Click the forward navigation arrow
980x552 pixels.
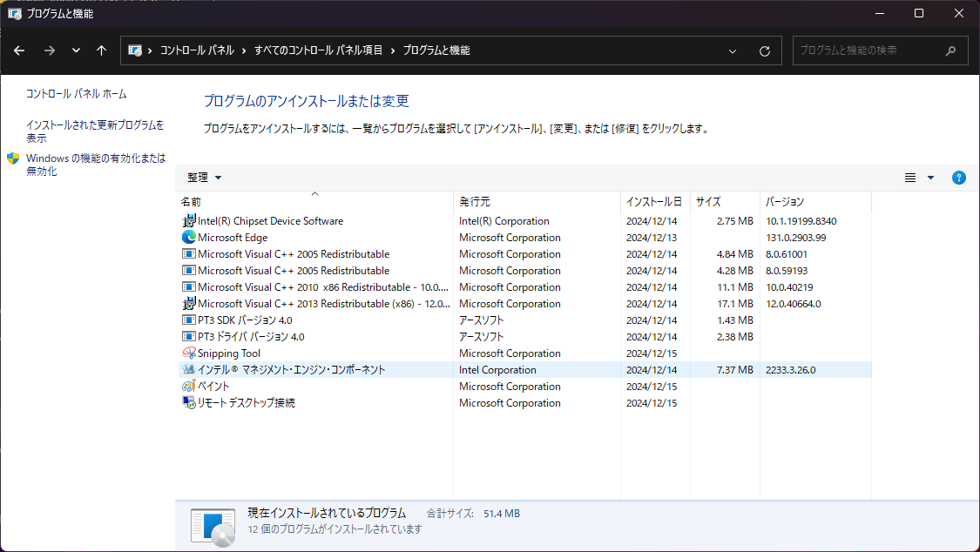click(x=50, y=50)
